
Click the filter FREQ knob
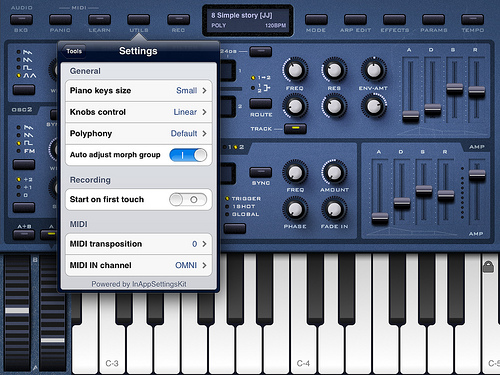point(295,70)
